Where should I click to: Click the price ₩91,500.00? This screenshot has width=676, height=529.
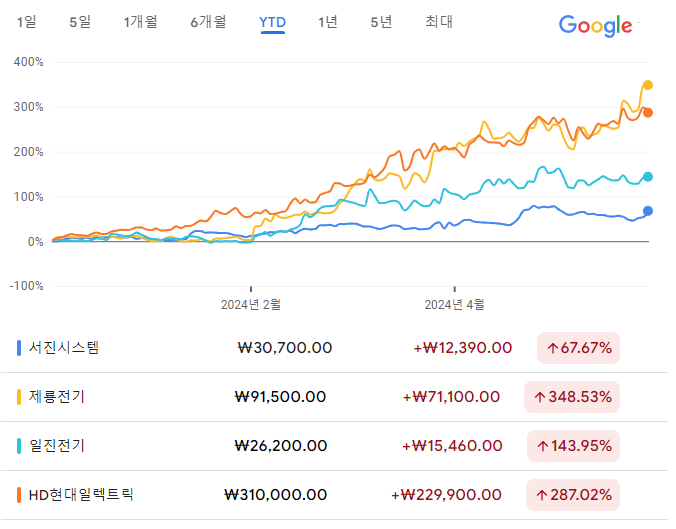pos(280,397)
